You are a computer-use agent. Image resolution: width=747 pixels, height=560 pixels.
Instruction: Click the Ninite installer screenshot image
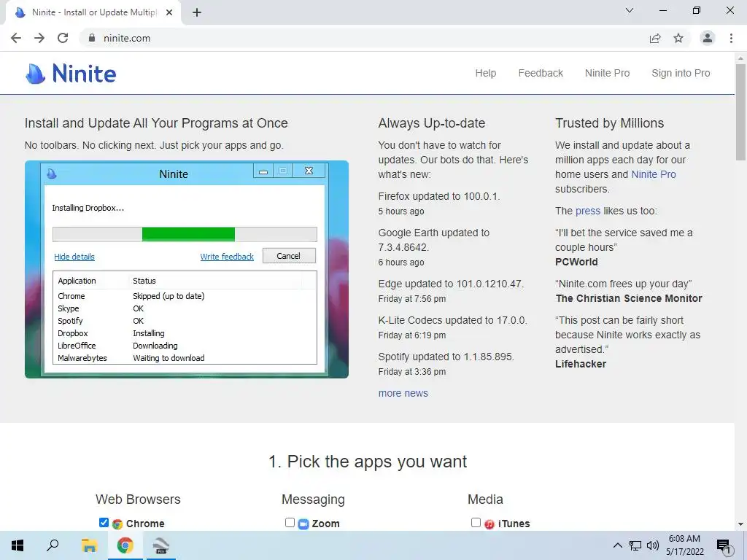[x=187, y=270]
